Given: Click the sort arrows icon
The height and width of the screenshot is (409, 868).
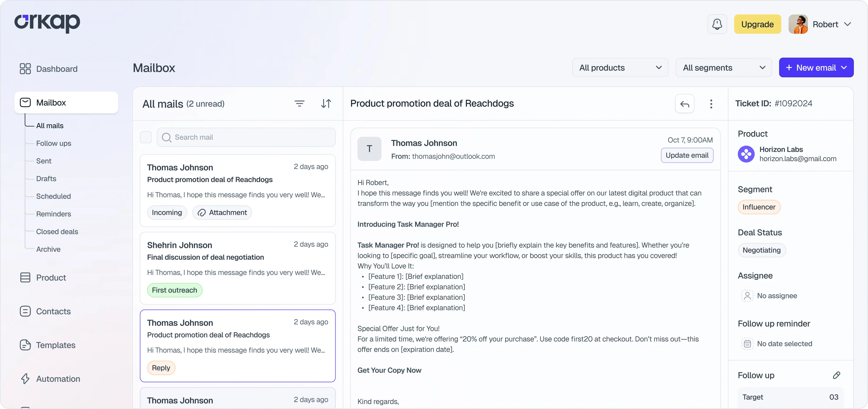Looking at the screenshot, I should click(x=326, y=103).
